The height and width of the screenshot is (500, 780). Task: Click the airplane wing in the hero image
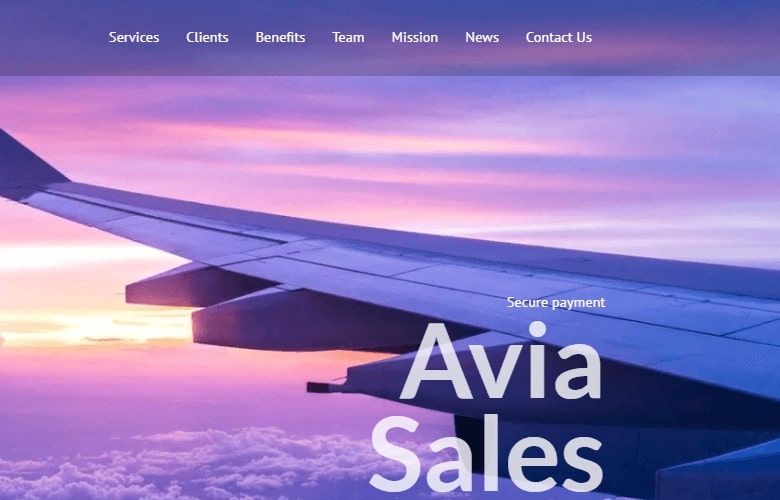(x=398, y=259)
